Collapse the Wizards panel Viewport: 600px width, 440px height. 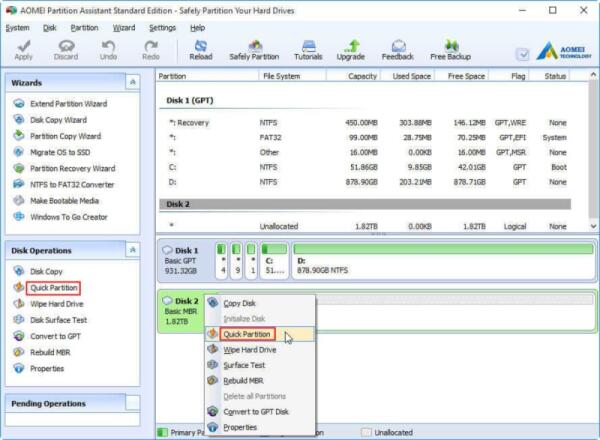coord(133,82)
